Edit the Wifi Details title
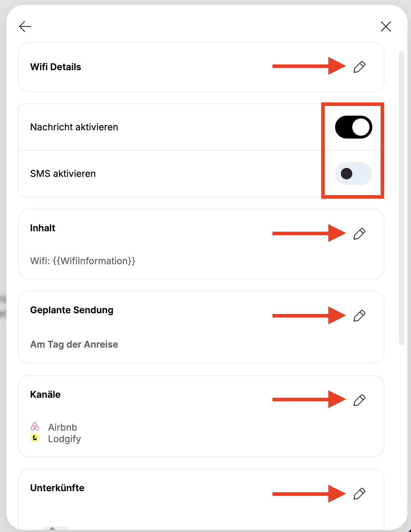Image resolution: width=411 pixels, height=532 pixels. 359,67
